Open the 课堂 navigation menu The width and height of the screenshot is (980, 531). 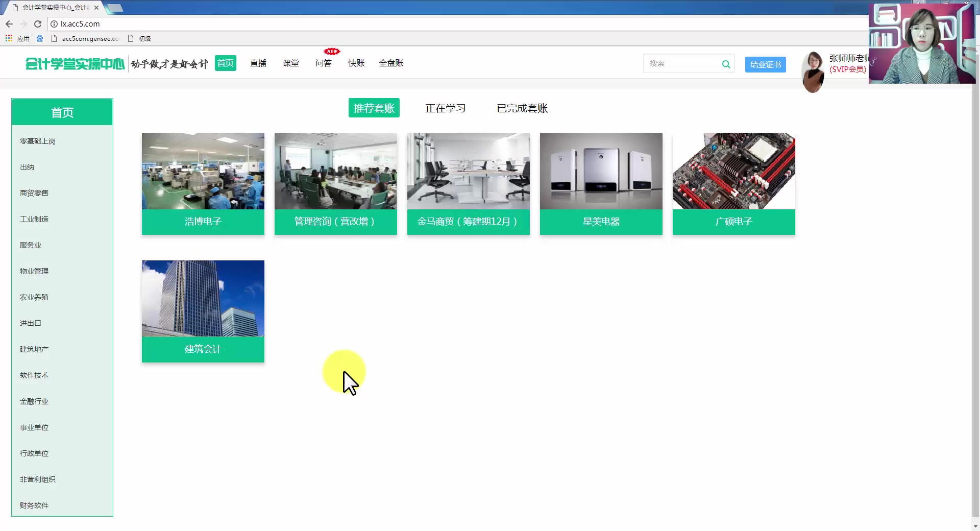coord(290,63)
